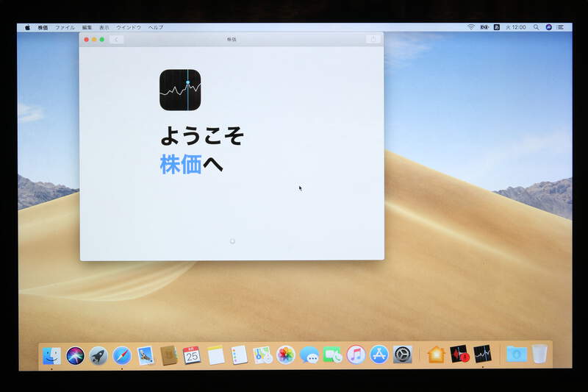Click the back chevron in Stocks toolbar
The height and width of the screenshot is (392, 588).
(x=117, y=40)
